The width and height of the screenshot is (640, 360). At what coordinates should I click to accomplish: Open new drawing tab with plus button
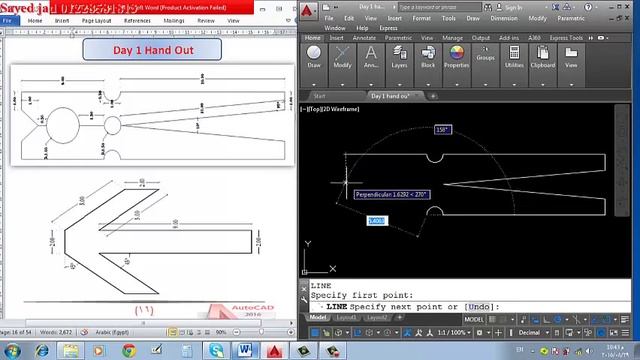[433, 96]
